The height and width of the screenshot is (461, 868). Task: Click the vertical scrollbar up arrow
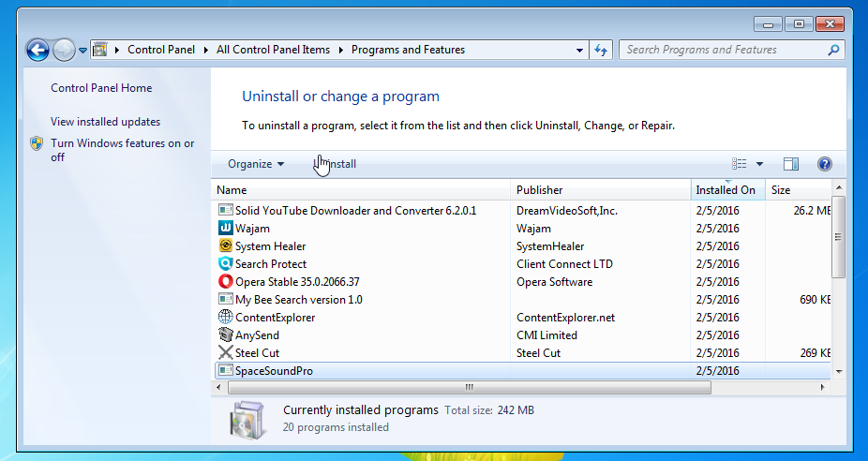[x=839, y=187]
